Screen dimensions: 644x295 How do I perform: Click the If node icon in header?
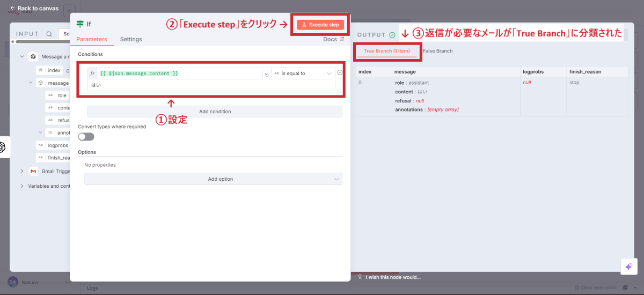tap(80, 24)
